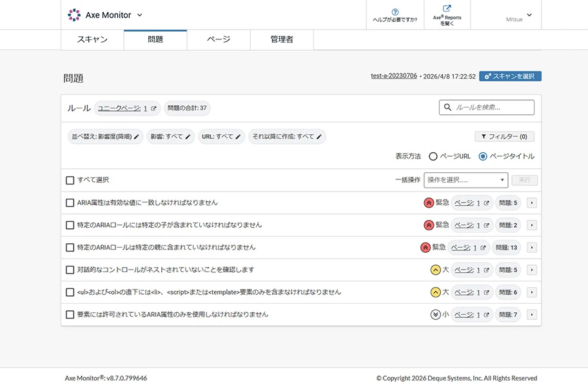Viewport: 588px width, 387px height.
Task: Check the 特定の親に含まれて rule checkbox
Action: [70, 248]
